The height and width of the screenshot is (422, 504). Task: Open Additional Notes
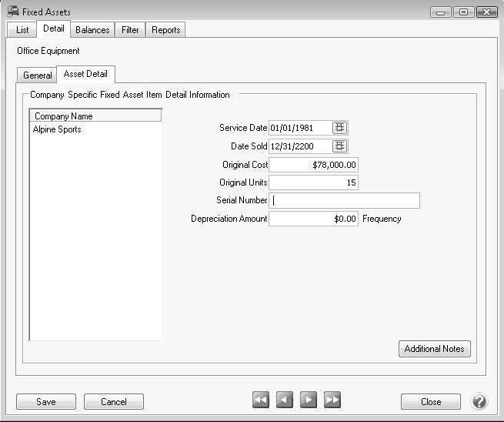coord(434,349)
